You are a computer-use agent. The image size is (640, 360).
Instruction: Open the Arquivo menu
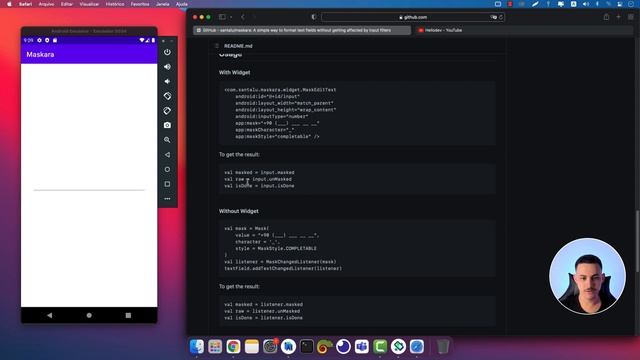[46, 4]
